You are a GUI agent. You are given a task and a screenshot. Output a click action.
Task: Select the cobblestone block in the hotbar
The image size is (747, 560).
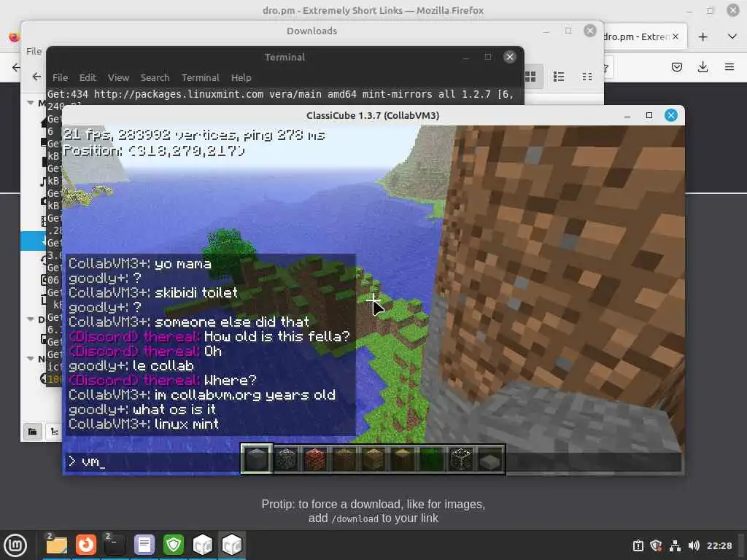[286, 459]
